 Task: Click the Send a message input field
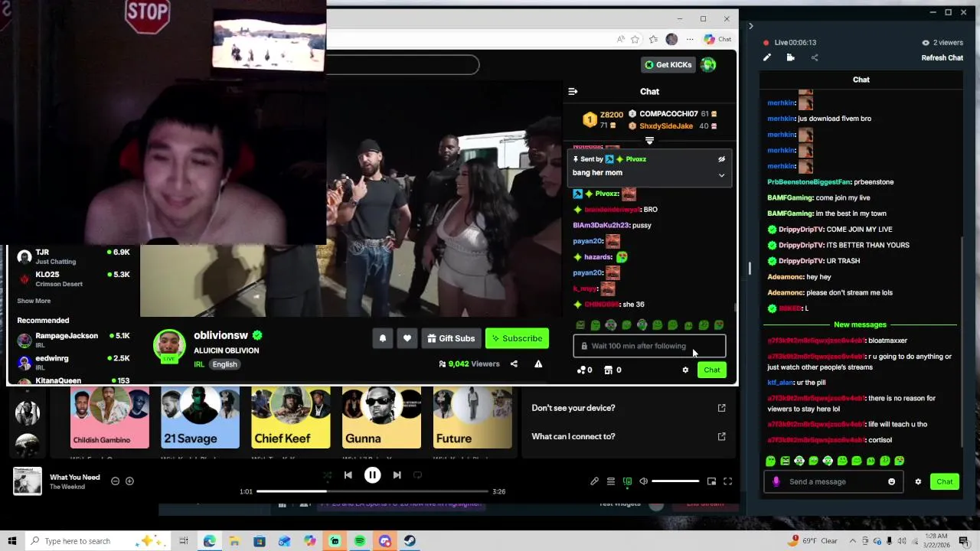(x=832, y=482)
